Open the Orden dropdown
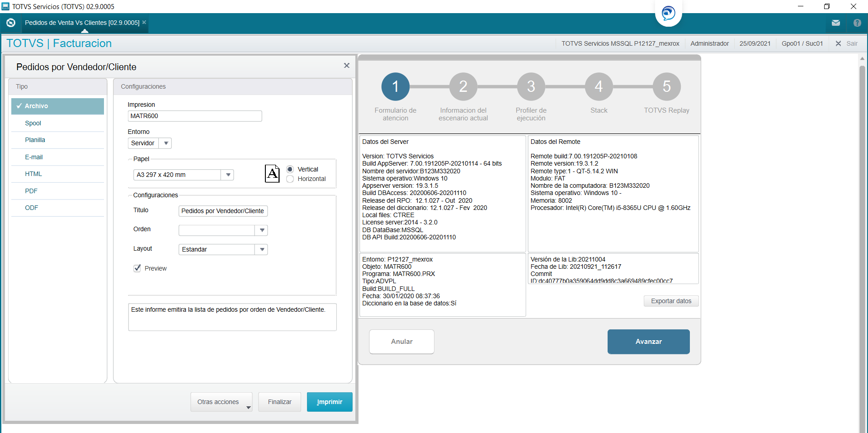 tap(262, 230)
